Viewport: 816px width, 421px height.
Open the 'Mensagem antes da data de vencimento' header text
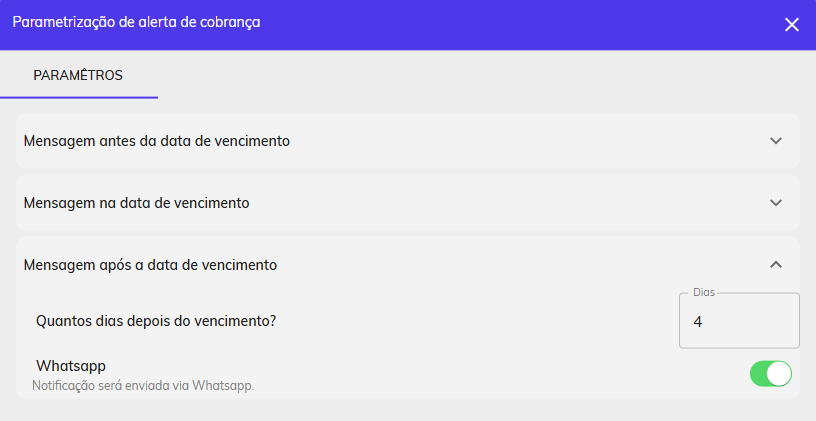(x=157, y=141)
